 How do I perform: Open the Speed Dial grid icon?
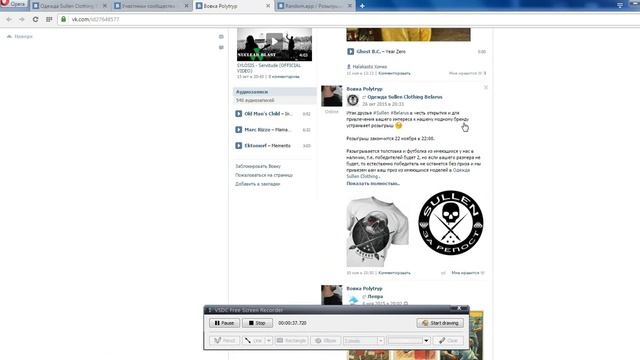click(x=49, y=19)
